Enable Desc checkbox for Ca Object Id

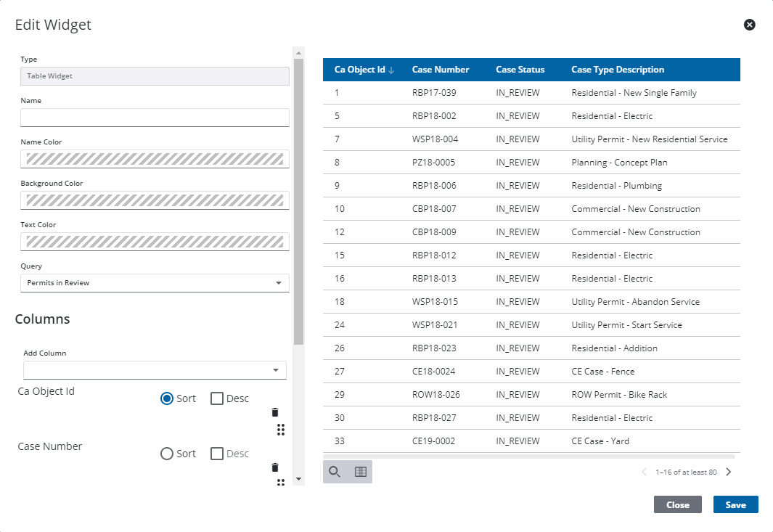217,398
